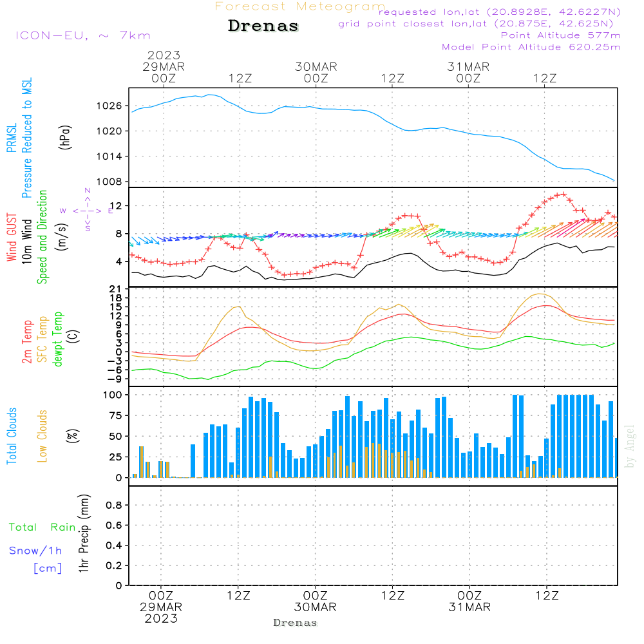Screen dimensions: 644x644
Task: Select the "Model Point Altitude 620.25m" text
Action: (531, 47)
